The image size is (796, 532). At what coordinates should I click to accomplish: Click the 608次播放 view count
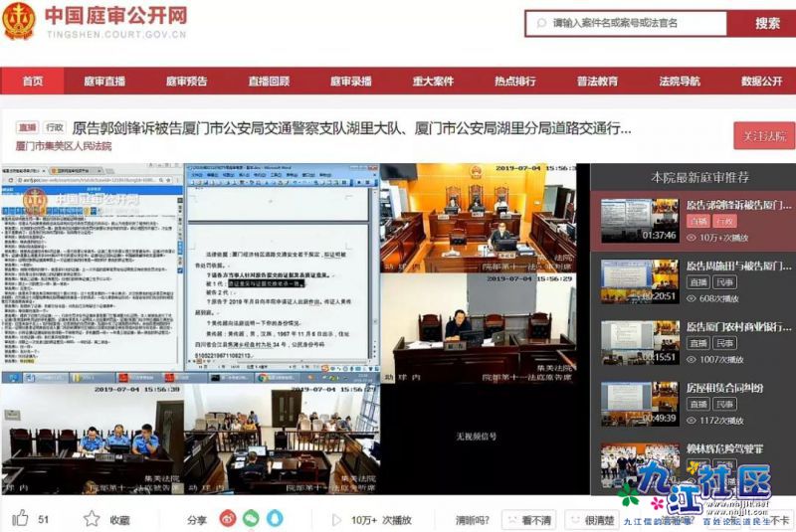[718, 298]
